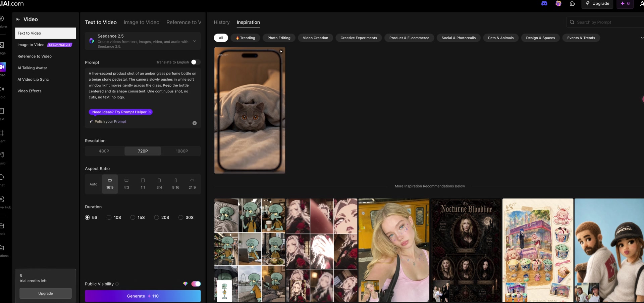Screen dimensions: 644x303
Task: Select the 9:16 aspect ratio
Action: 176,184
